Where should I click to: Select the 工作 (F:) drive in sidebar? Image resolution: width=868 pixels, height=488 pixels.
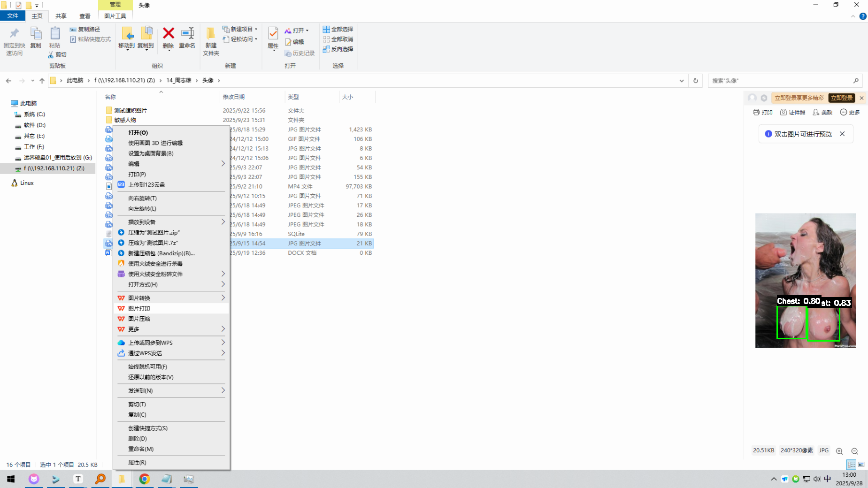pyautogui.click(x=34, y=147)
